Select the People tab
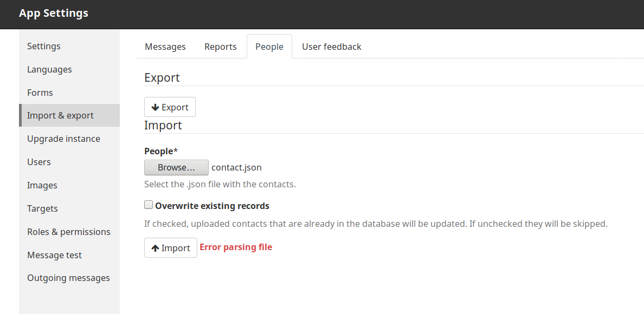The width and height of the screenshot is (644, 314). (x=269, y=47)
